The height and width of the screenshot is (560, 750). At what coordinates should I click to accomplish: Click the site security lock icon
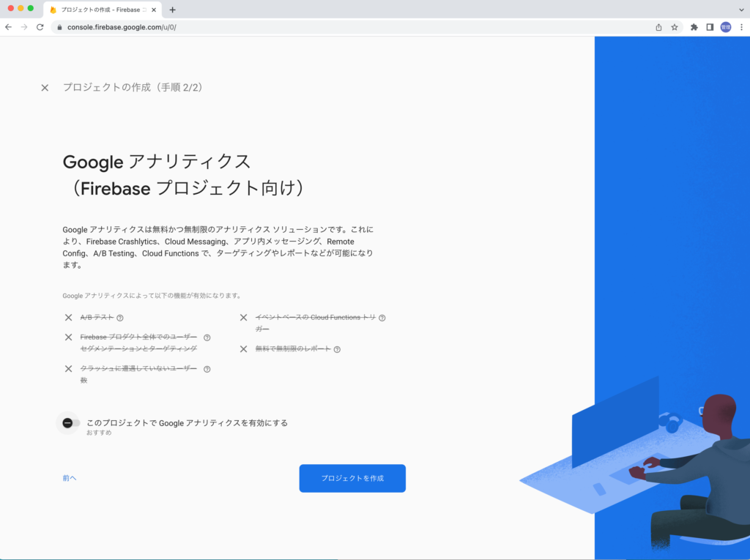point(59,26)
